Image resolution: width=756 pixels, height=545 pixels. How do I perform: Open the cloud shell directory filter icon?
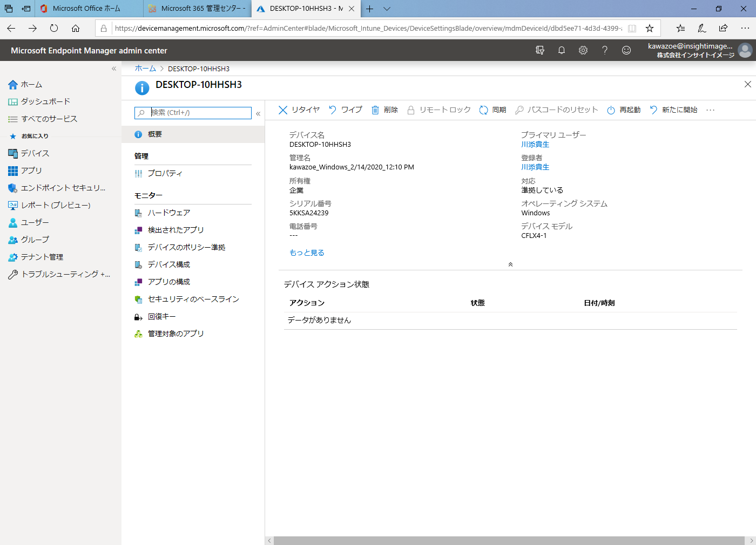pyautogui.click(x=539, y=50)
